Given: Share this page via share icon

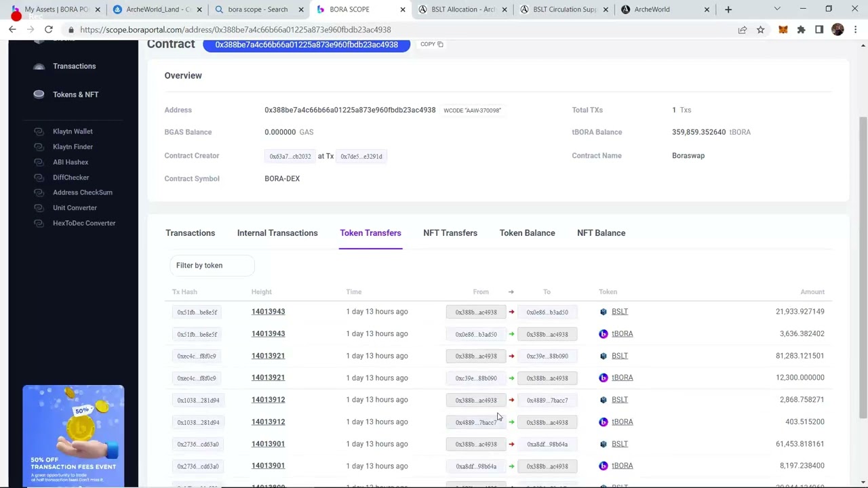Looking at the screenshot, I should coord(743,30).
